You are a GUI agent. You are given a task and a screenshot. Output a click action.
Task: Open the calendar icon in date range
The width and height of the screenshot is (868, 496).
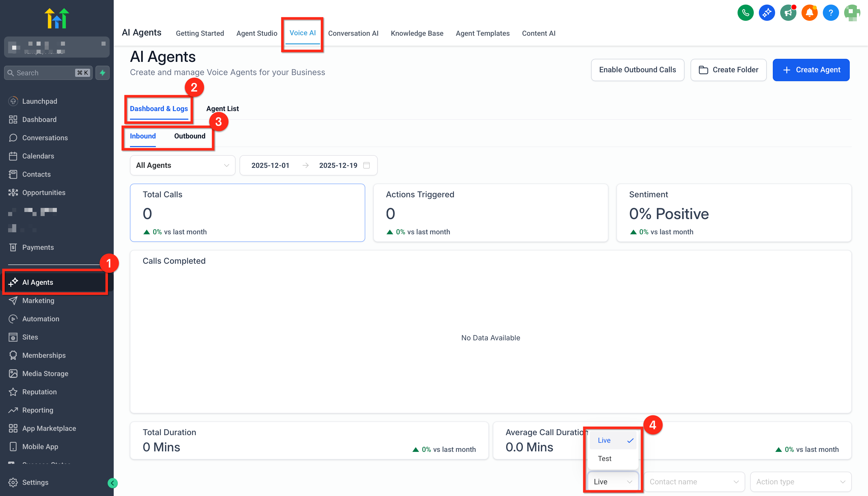366,165
